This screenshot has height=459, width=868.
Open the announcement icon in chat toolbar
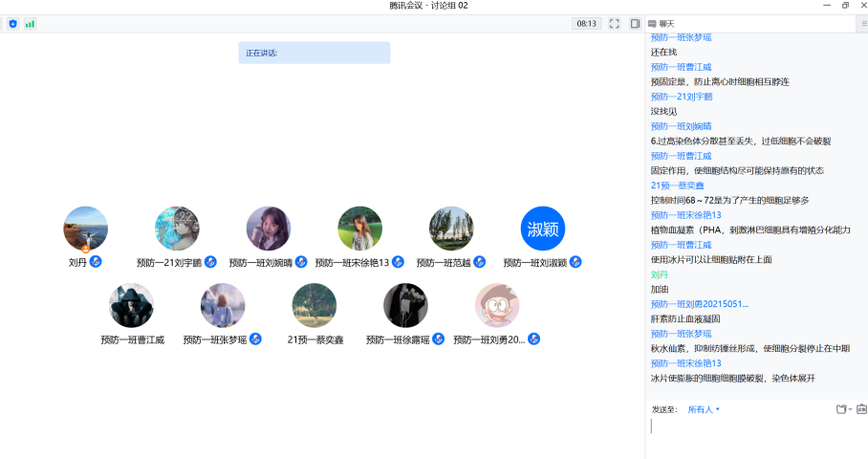tap(861, 409)
